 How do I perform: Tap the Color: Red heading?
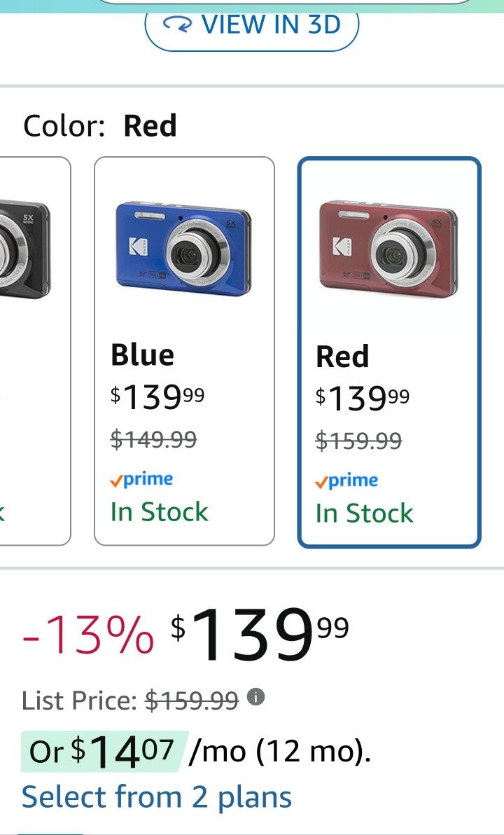click(x=100, y=126)
